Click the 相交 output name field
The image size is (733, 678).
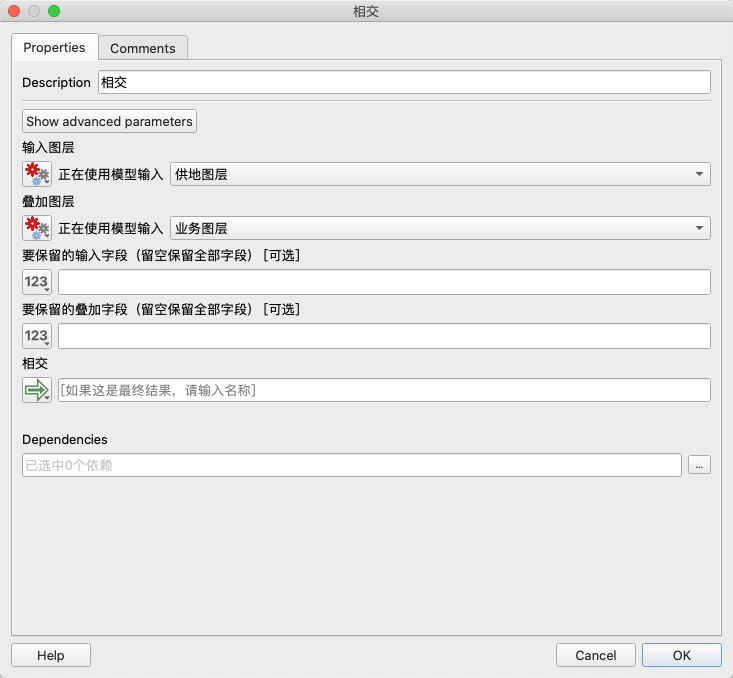[x=384, y=390]
